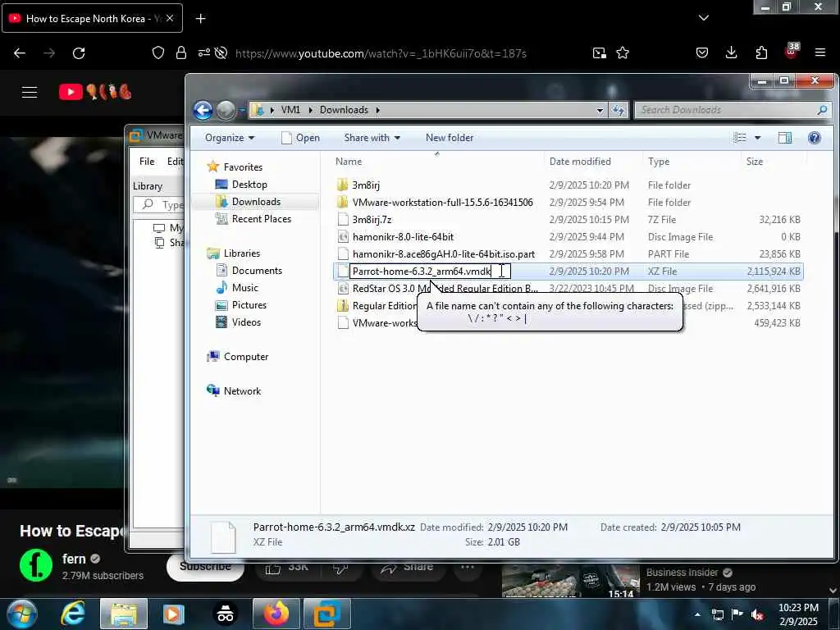
Task: Click Explorer refresh button beside address bar
Action: click(619, 110)
